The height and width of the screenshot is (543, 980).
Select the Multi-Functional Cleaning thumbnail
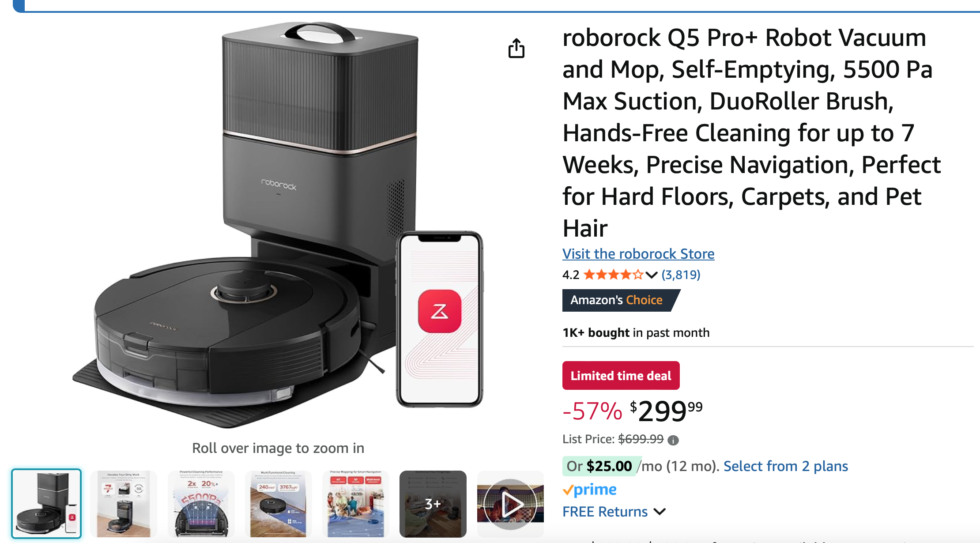pyautogui.click(x=279, y=503)
